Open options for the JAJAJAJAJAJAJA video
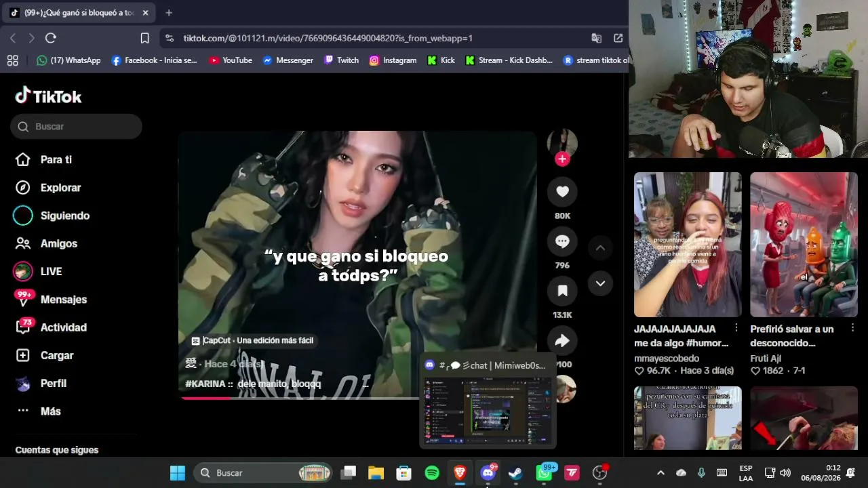This screenshot has height=488, width=868. pyautogui.click(x=736, y=328)
